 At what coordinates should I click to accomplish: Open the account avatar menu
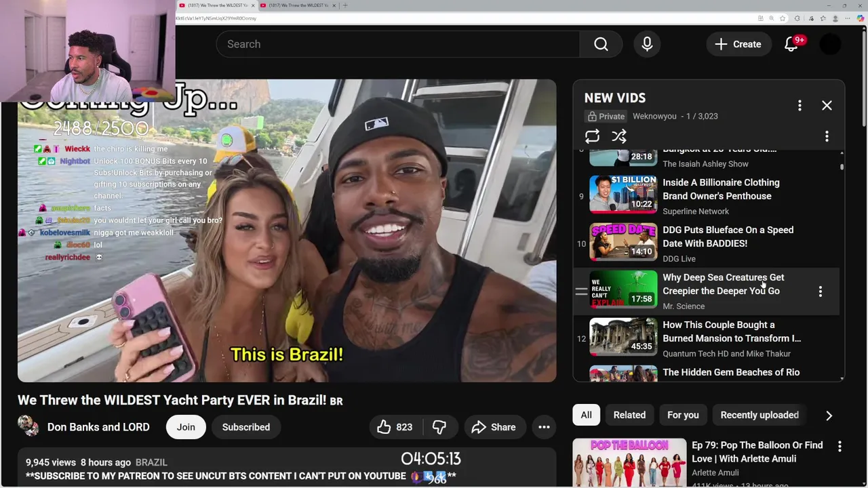pyautogui.click(x=830, y=44)
